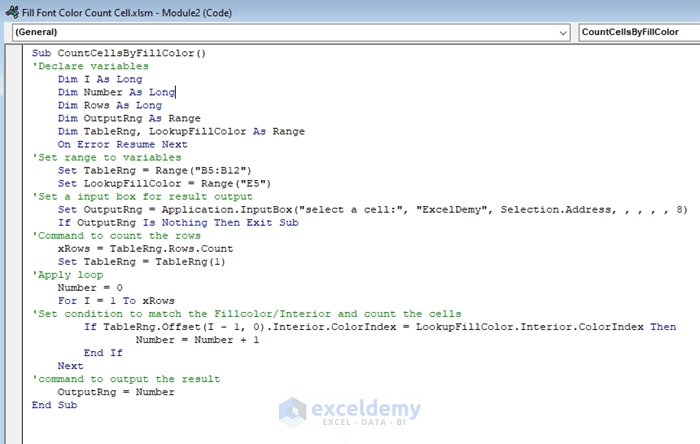Screen dimensions: 700x444
Task: Click ''Set condition to match the Fillcolor' comment
Action: [246, 314]
